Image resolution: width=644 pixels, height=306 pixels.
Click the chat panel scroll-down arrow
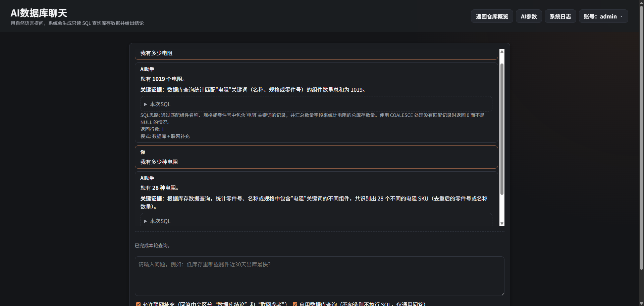502,223
